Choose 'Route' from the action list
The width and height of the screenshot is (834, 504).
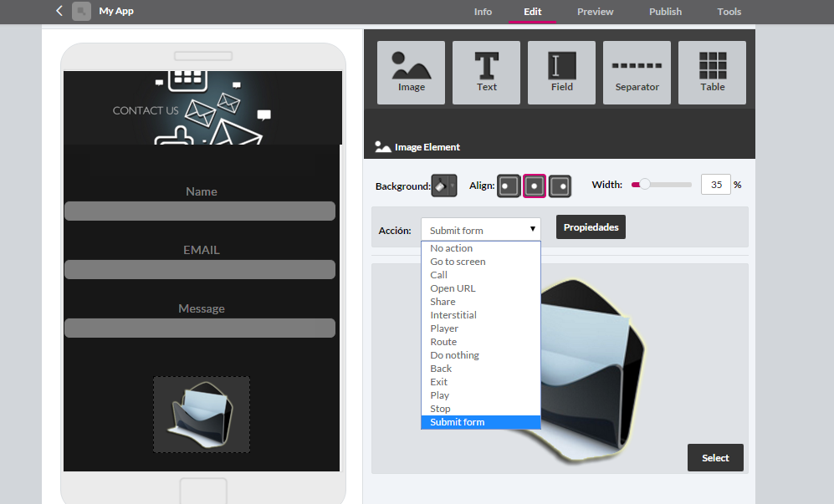[481, 342]
